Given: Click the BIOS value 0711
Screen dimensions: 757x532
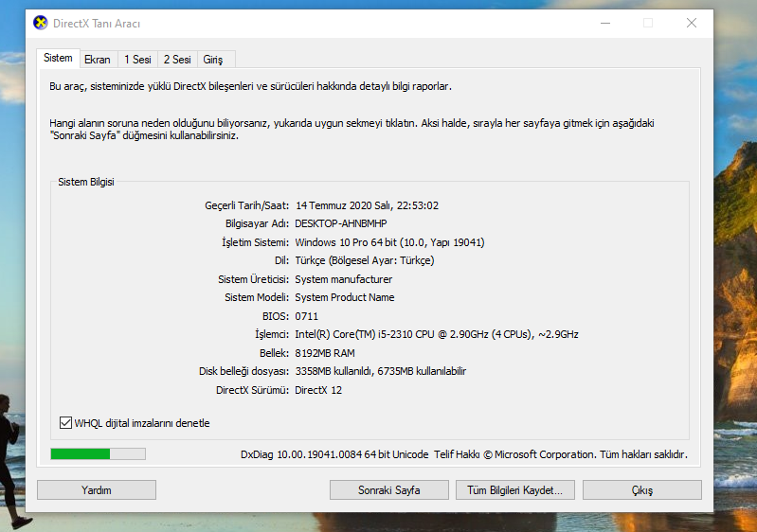Looking at the screenshot, I should click(307, 316).
